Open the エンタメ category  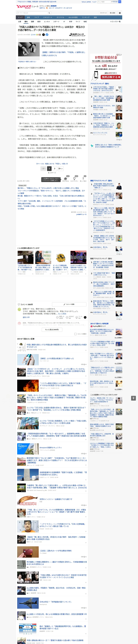click(x=47, y=21)
